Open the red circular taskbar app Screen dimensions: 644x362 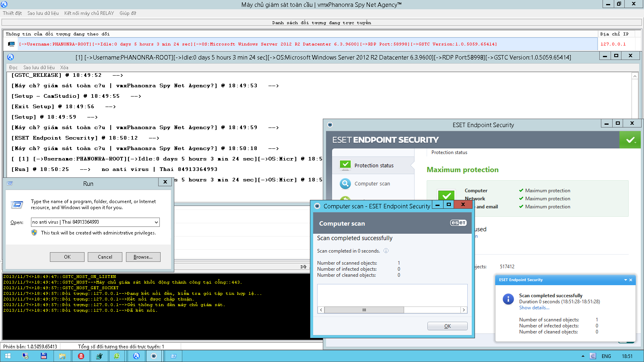point(81,356)
